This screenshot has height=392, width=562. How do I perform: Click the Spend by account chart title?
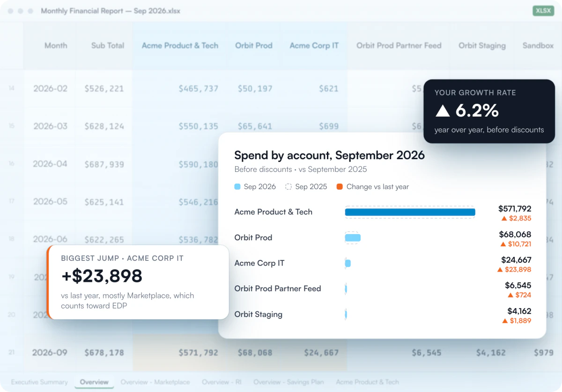[x=329, y=155]
